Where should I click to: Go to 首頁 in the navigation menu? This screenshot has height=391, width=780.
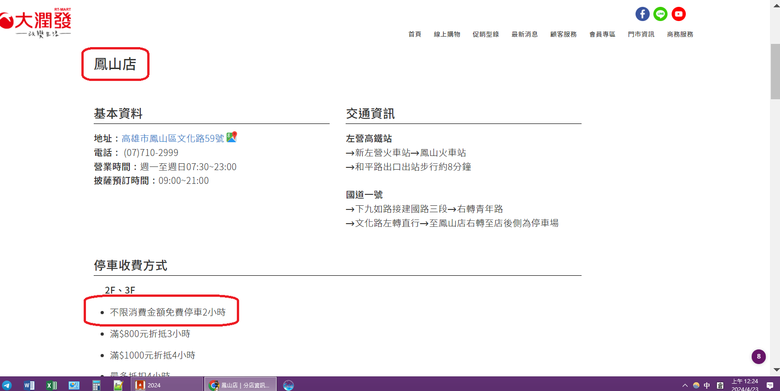(415, 34)
